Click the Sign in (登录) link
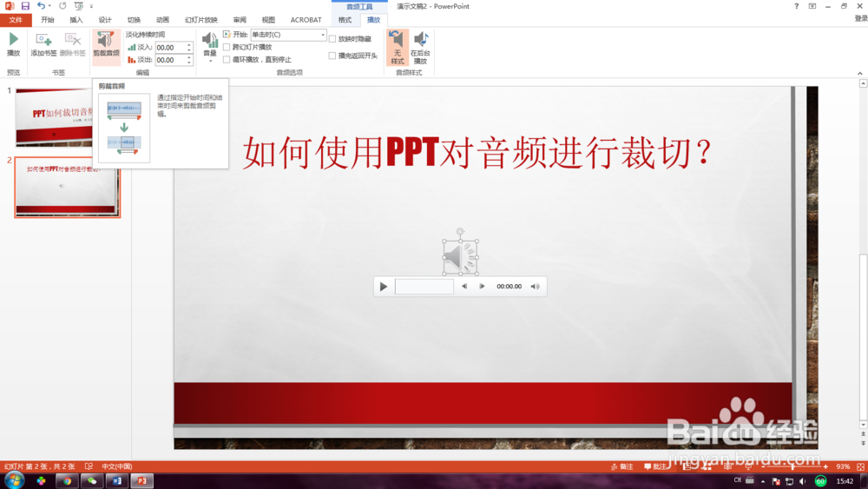 pos(861,18)
